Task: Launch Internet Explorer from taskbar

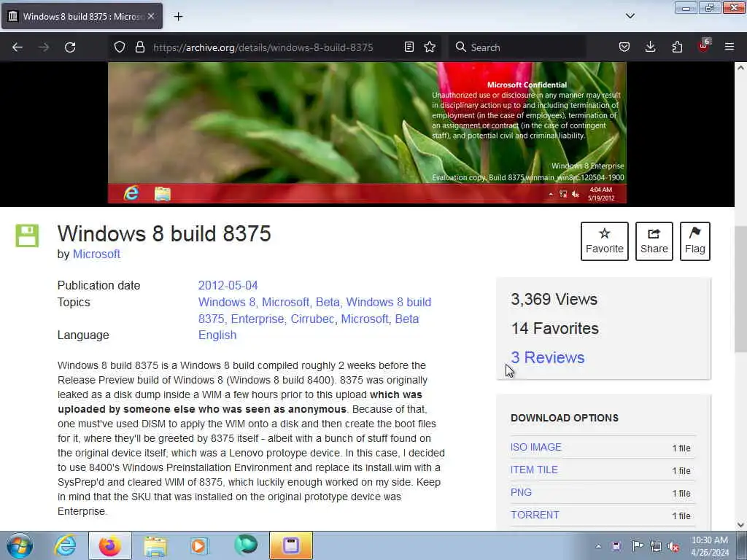Action: 65,545
